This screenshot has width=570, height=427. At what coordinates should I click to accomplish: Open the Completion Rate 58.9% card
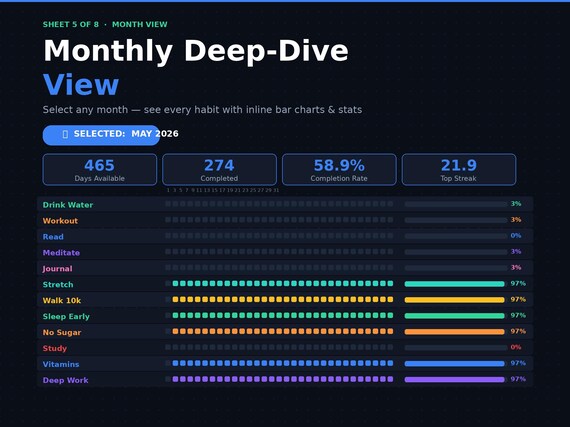coord(339,170)
